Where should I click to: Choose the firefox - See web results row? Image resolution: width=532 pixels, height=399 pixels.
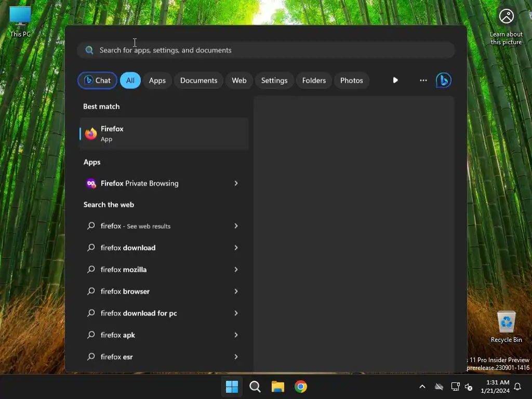164,226
